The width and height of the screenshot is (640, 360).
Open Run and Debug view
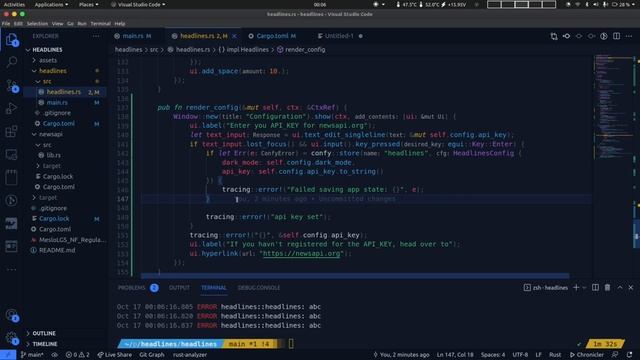[x=11, y=108]
